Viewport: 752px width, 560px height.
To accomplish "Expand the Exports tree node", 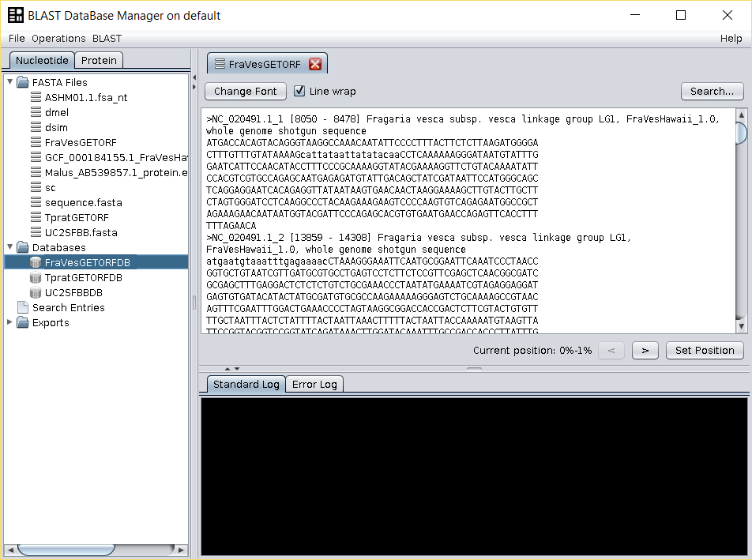I will point(9,322).
